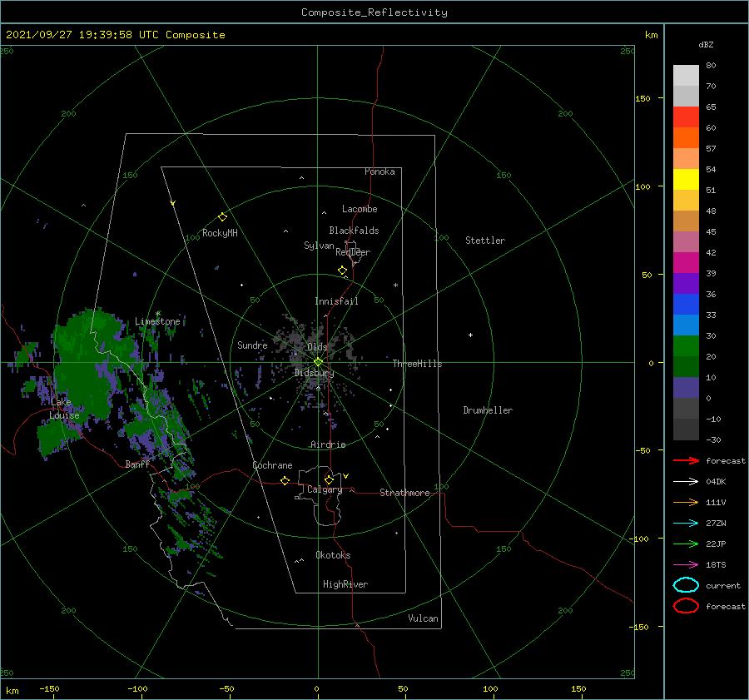Pick the light gray 80 dBZ swatch

(686, 76)
